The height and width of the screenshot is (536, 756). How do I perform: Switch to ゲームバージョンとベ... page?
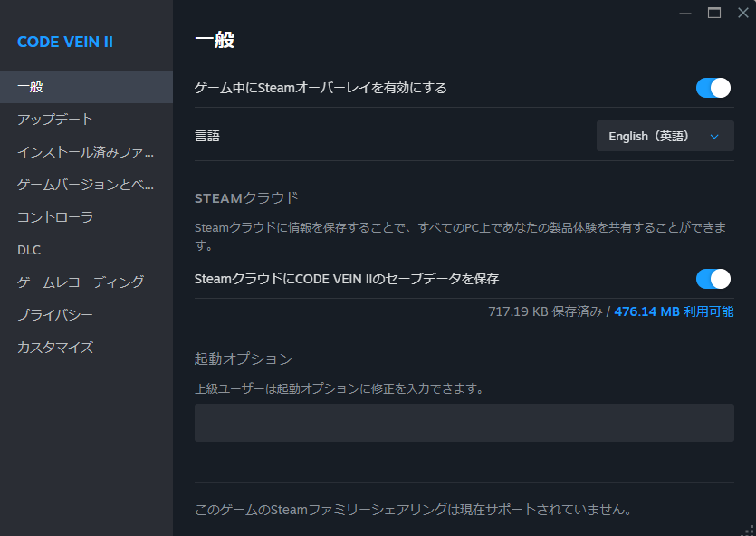pyautogui.click(x=86, y=185)
